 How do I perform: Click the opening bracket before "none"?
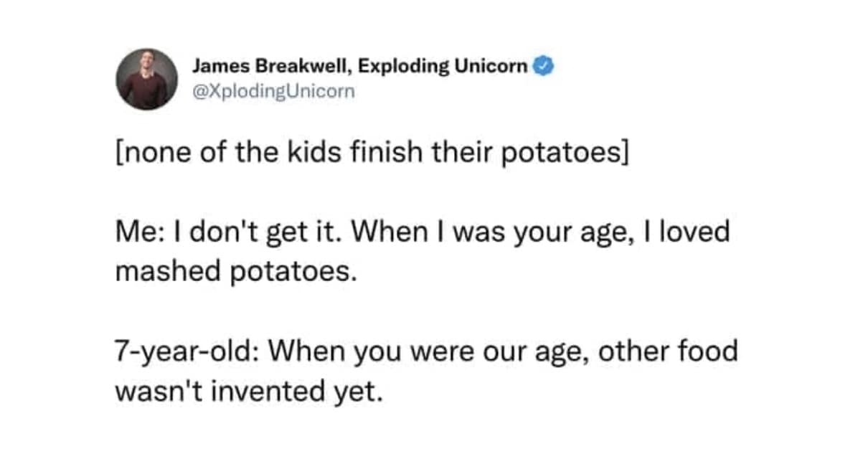(118, 155)
